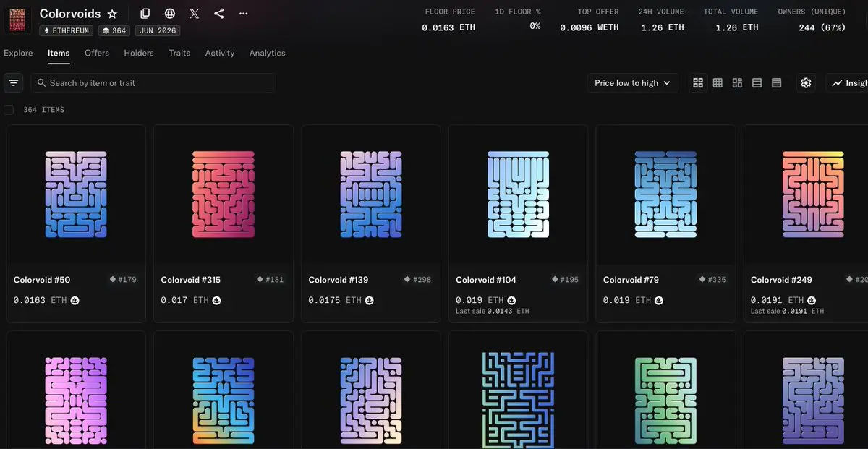The width and height of the screenshot is (868, 449).
Task: Click marketplace icon beside 0.0175 ETH
Action: 370,300
